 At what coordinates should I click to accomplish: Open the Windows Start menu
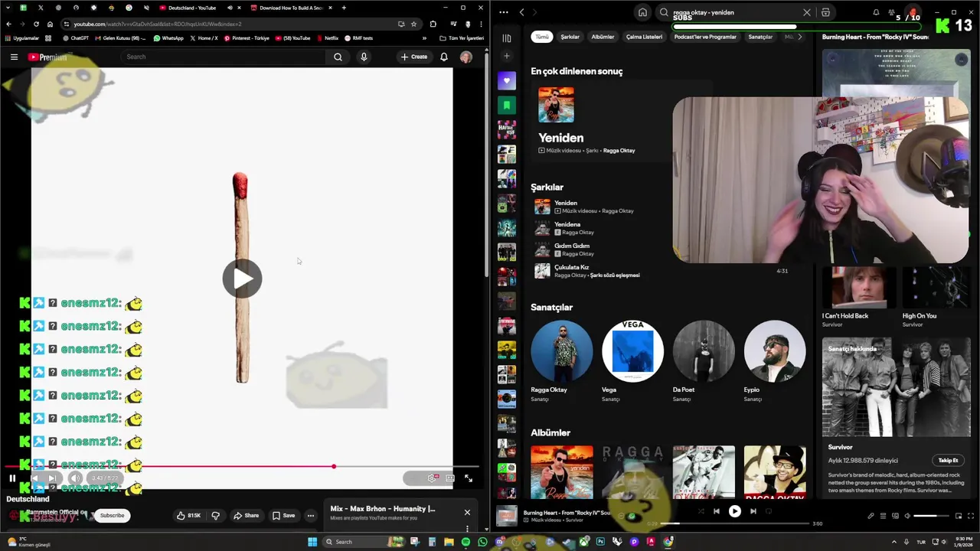[312, 542]
